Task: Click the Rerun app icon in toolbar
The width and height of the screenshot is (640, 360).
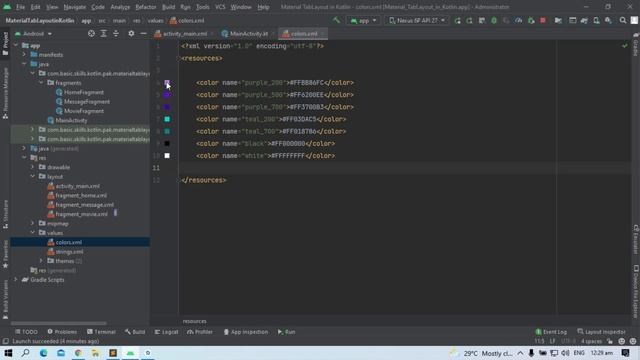Action: click(457, 20)
